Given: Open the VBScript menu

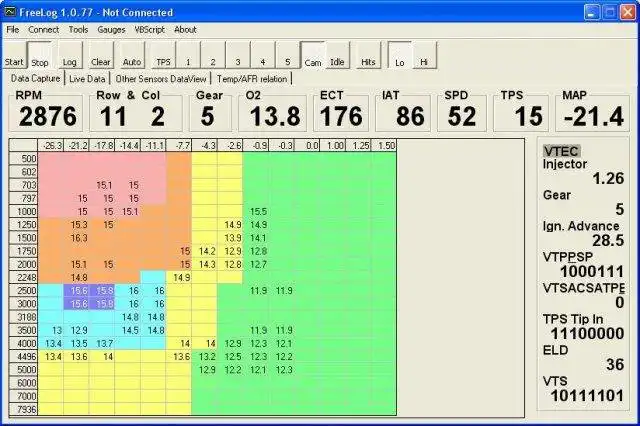Looking at the screenshot, I should click(x=149, y=30).
